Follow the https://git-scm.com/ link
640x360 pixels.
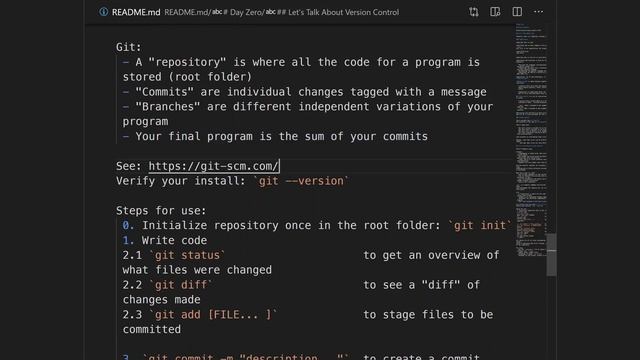[x=213, y=166]
